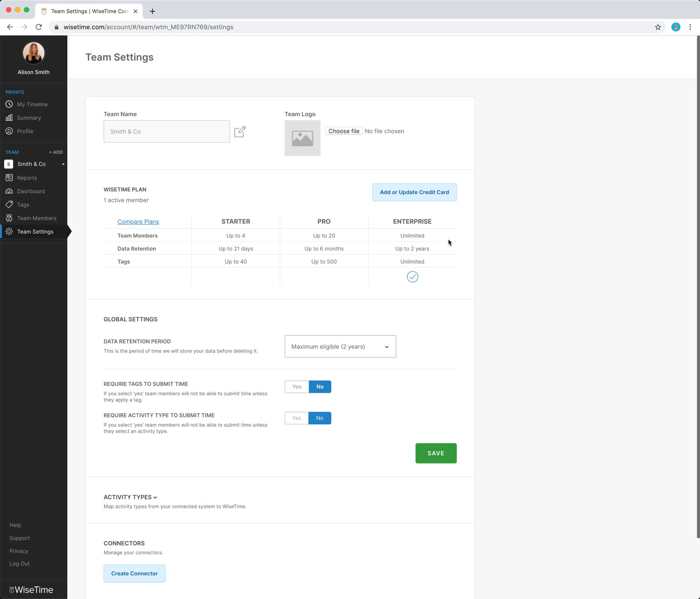Click the Privacy link
The image size is (700, 599).
[19, 551]
